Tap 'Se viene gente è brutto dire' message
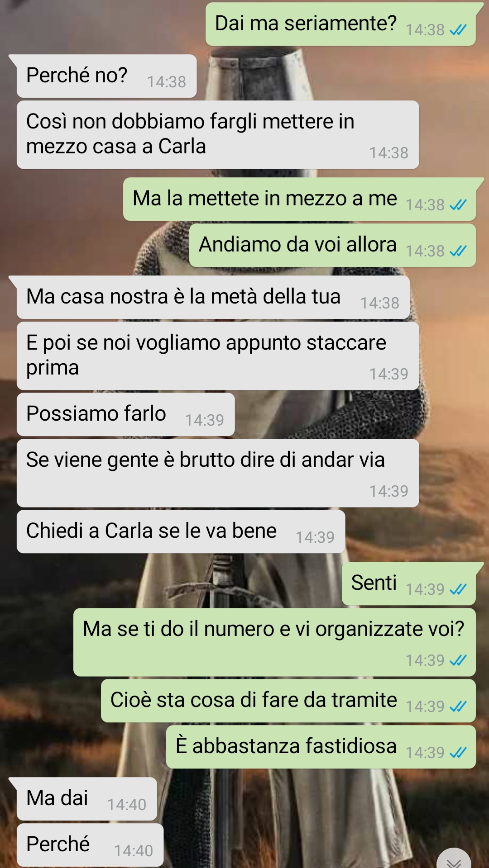Viewport: 489px width, 868px height. coord(218,473)
